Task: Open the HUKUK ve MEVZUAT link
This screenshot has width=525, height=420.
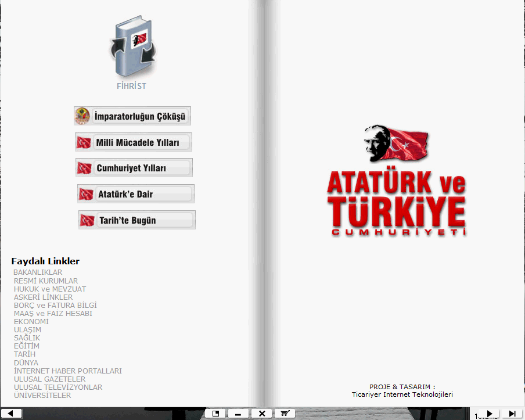Action: 50,289
